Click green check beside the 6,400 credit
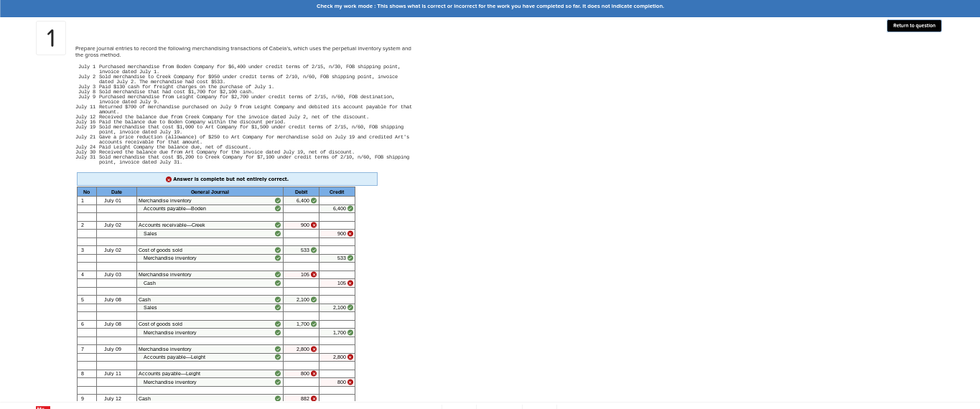 coord(350,209)
